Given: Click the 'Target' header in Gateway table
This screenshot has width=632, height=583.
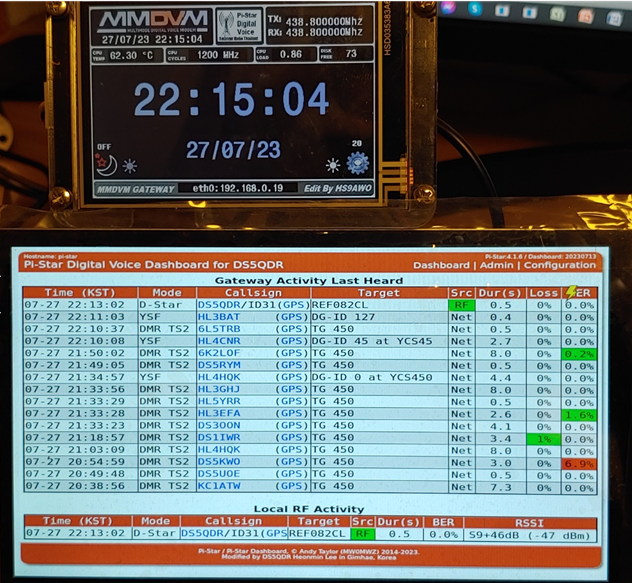Looking at the screenshot, I should (379, 293).
